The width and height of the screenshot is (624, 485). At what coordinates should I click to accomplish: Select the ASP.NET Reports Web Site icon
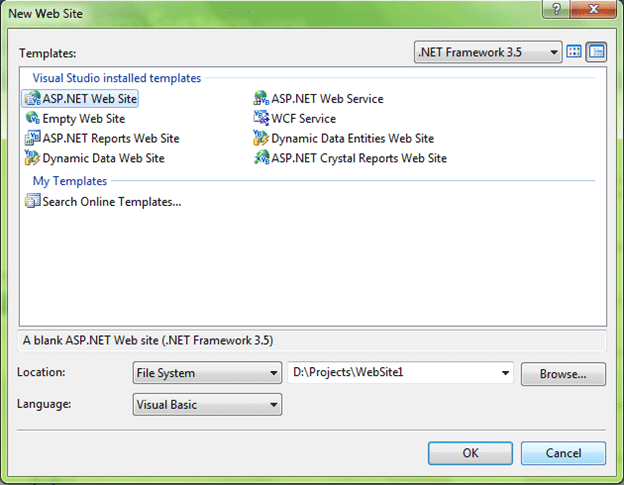pyautogui.click(x=33, y=138)
